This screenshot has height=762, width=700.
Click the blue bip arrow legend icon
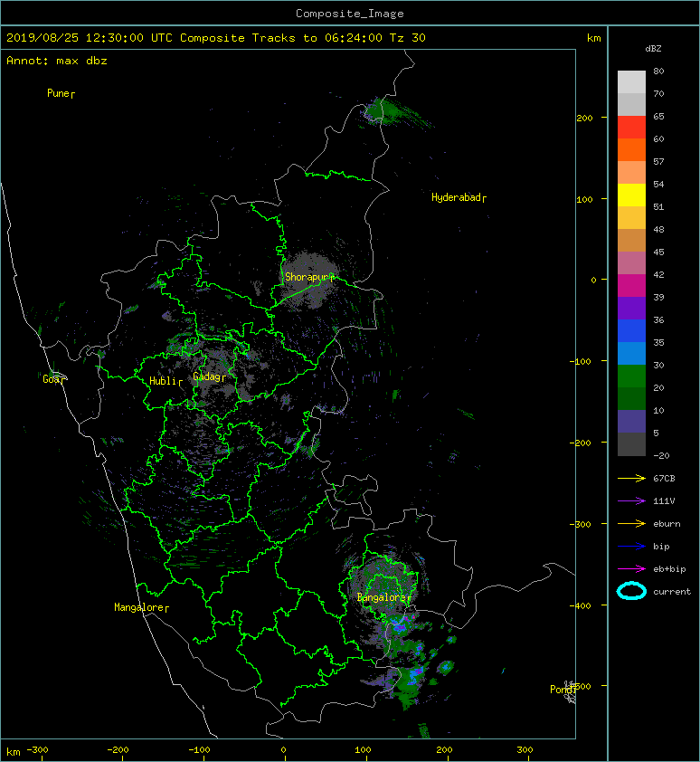(x=631, y=547)
